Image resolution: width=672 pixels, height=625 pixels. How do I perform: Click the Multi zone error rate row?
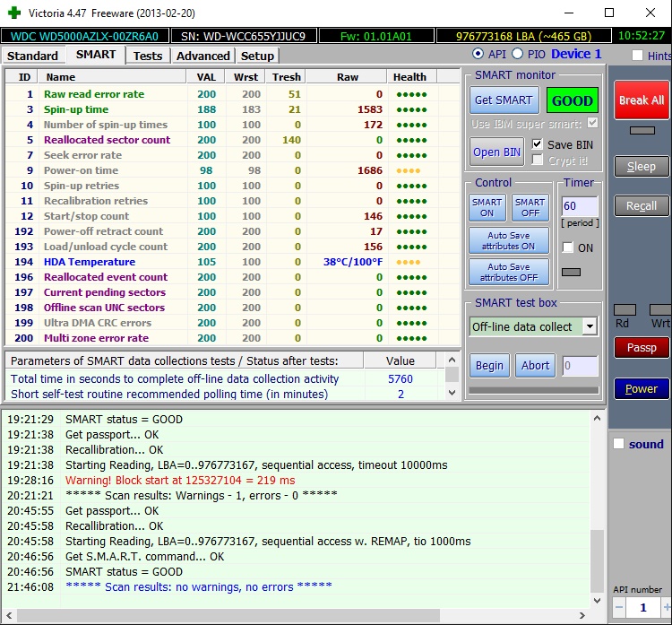pos(233,338)
